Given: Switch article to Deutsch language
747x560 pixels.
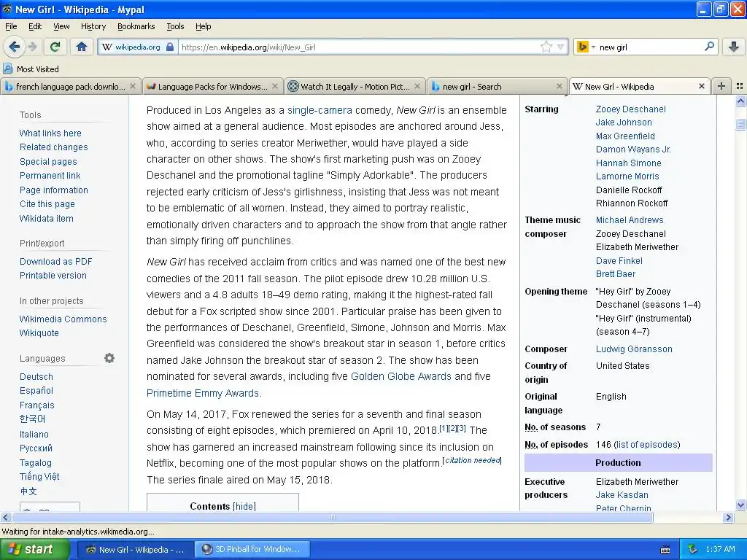Looking at the screenshot, I should pyautogui.click(x=36, y=376).
